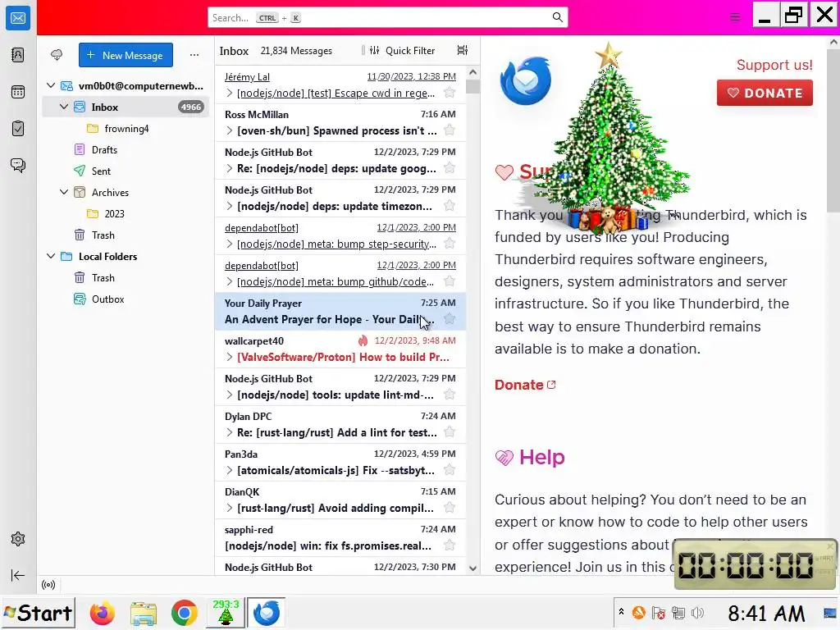Show hidden system tray icons
This screenshot has width=840, height=630.
621,611
